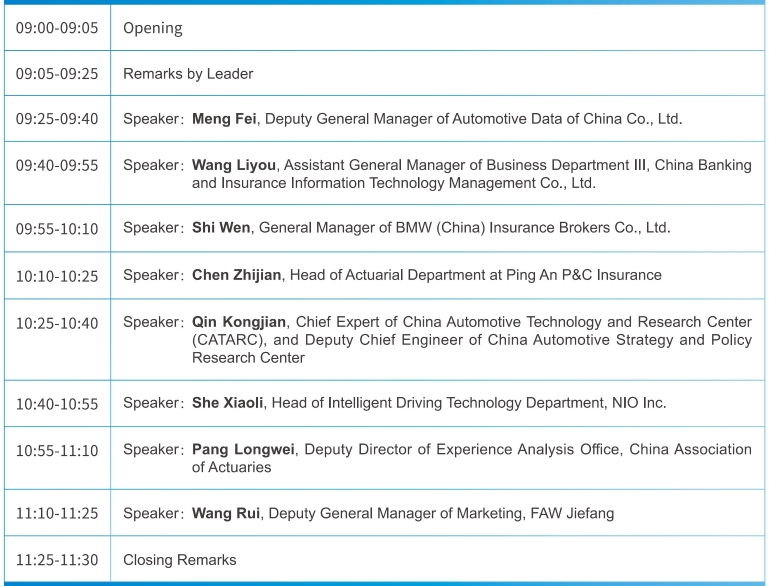Click speaker name Wang Liyou
This screenshot has width=769, height=586.
point(235,165)
